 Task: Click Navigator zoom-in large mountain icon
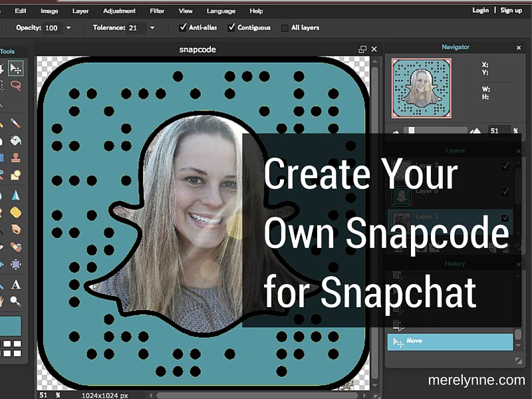point(475,131)
